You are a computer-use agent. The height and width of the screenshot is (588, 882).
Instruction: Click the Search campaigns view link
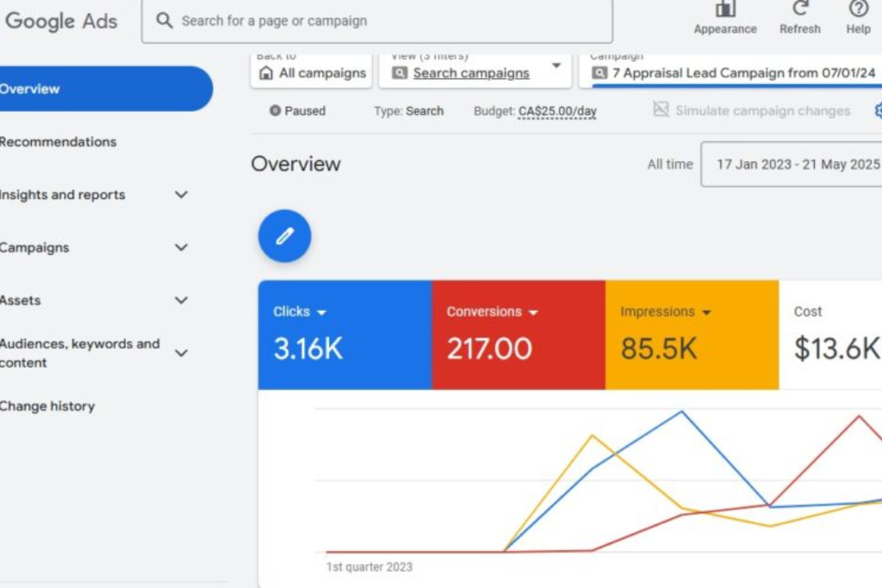(470, 73)
